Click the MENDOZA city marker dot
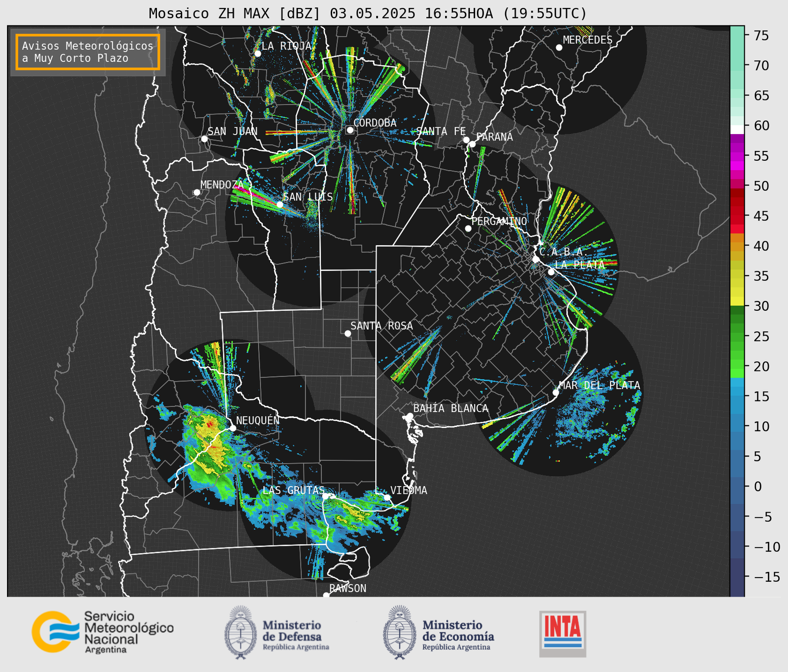The height and width of the screenshot is (672, 788). point(197,193)
